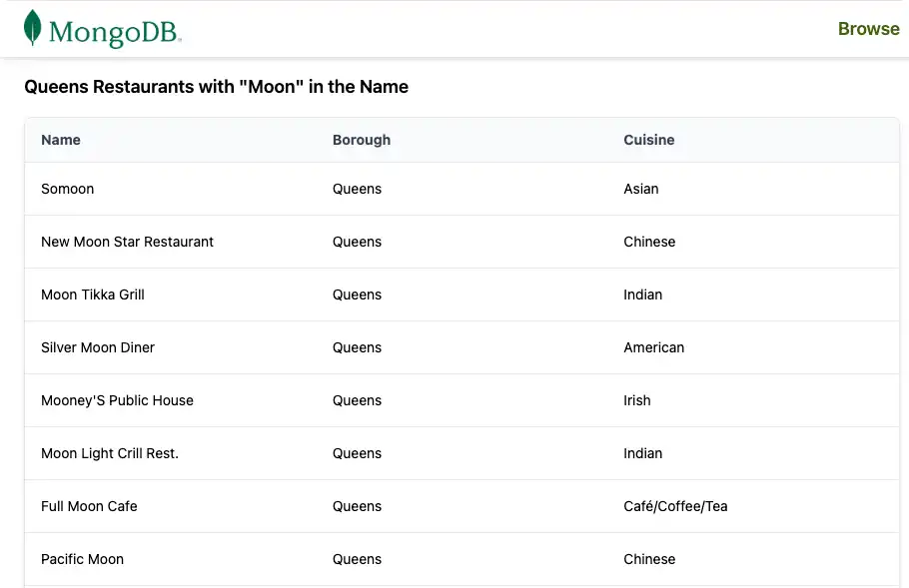This screenshot has height=588, width=909.
Task: Click the MongoDB wordmark text
Action: [115, 32]
